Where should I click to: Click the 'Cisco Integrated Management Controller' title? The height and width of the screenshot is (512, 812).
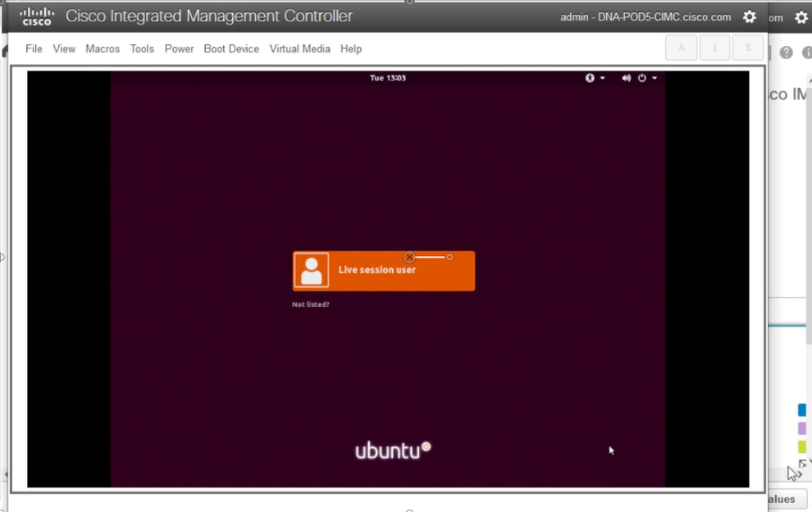tap(209, 16)
